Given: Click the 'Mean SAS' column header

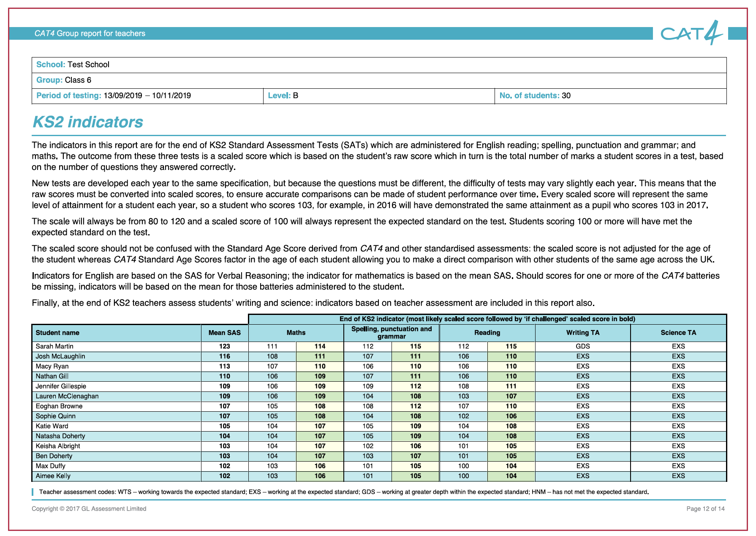Looking at the screenshot, I should click(x=225, y=333).
